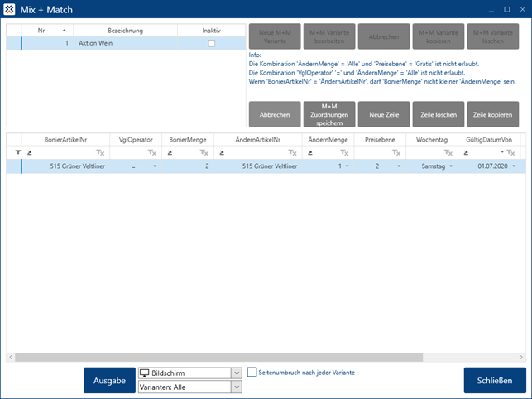Clear the ÄndernArtikelNr filter icon

pyautogui.click(x=292, y=153)
